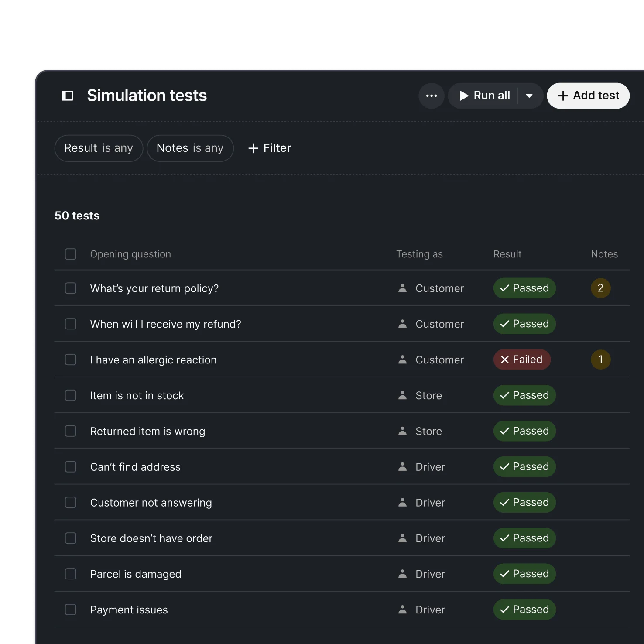
Task: Open the Run all dropdown arrow
Action: click(529, 96)
